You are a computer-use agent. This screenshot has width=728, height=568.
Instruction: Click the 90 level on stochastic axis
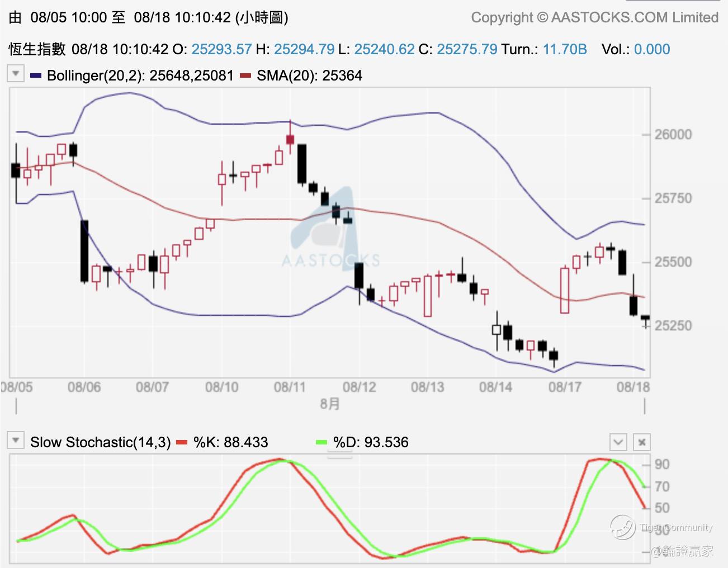[x=662, y=465]
